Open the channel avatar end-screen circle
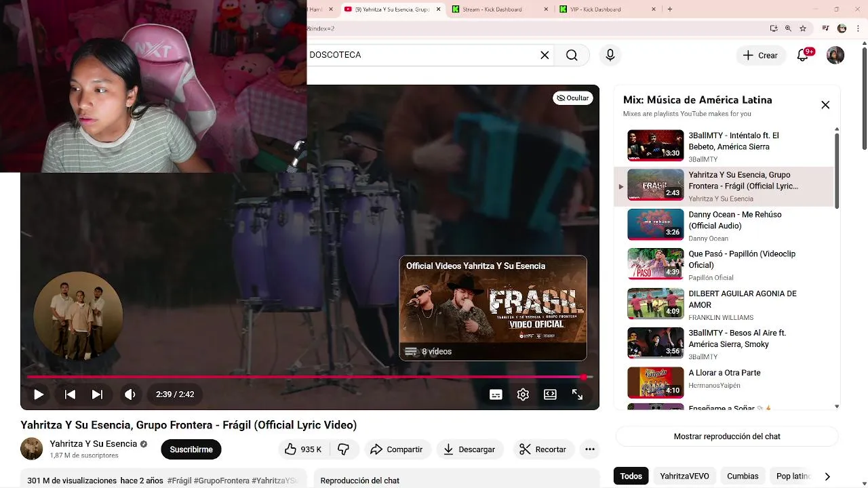 (78, 316)
